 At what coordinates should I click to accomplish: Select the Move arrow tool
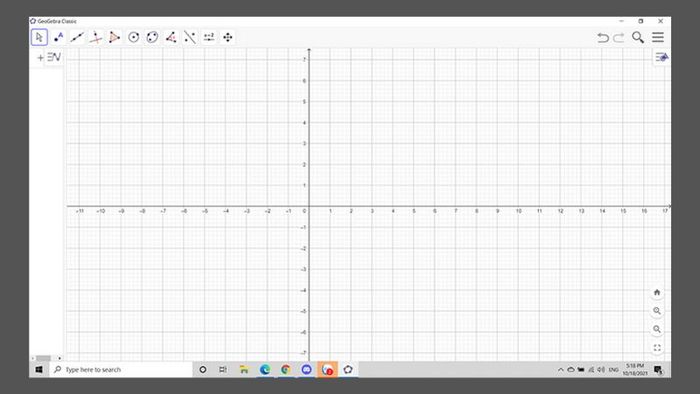39,37
